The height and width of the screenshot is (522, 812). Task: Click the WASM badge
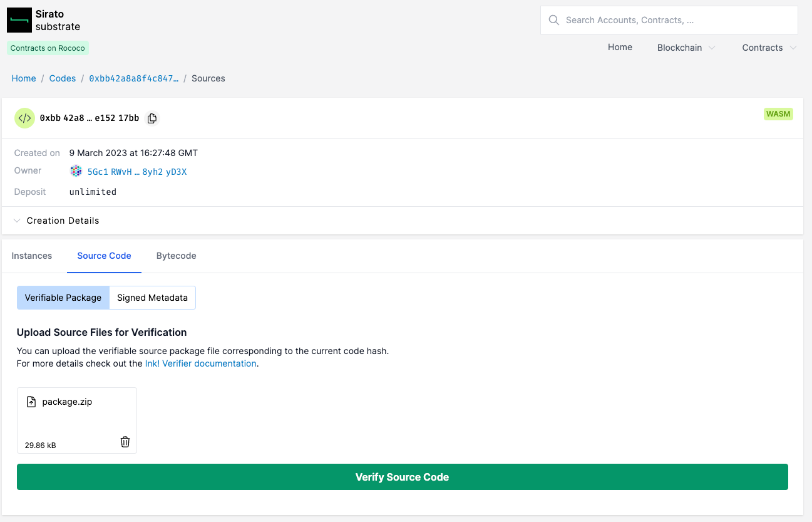(x=778, y=114)
